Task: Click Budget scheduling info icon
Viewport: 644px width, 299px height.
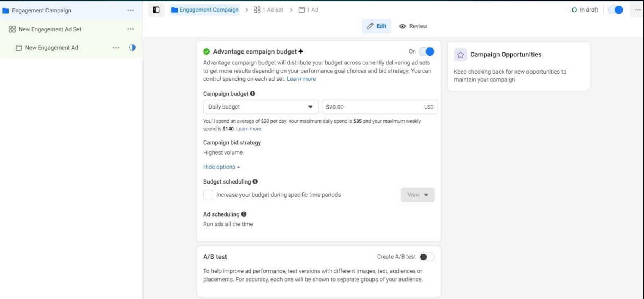Action: click(255, 181)
